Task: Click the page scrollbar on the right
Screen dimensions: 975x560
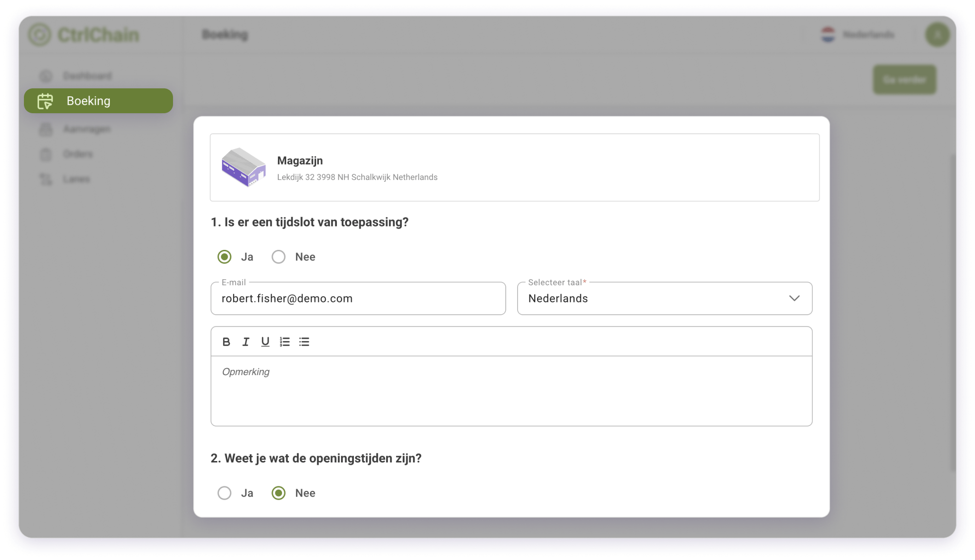Action: [x=953, y=313]
